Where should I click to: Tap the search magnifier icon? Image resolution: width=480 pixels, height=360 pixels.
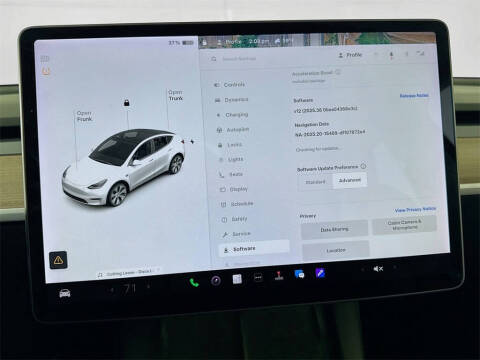[x=214, y=59]
